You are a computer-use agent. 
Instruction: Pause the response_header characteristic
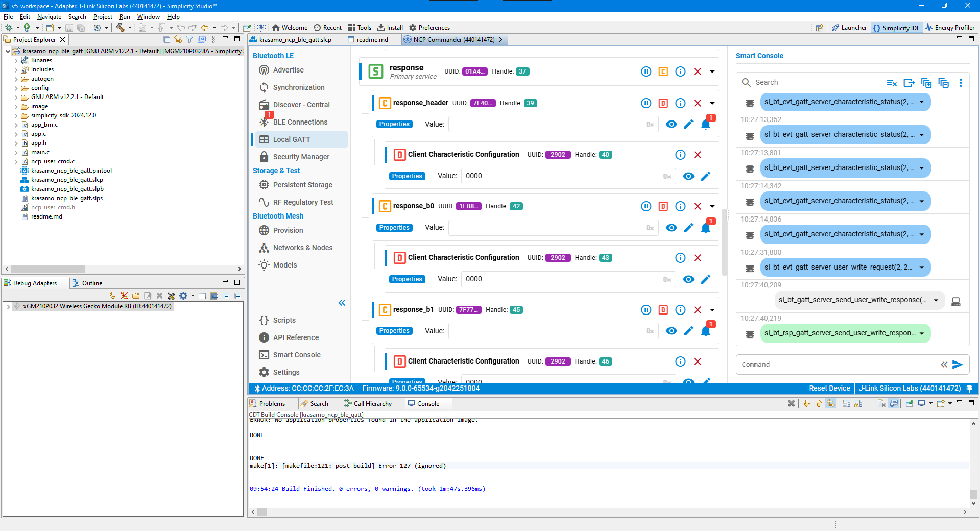tap(646, 103)
